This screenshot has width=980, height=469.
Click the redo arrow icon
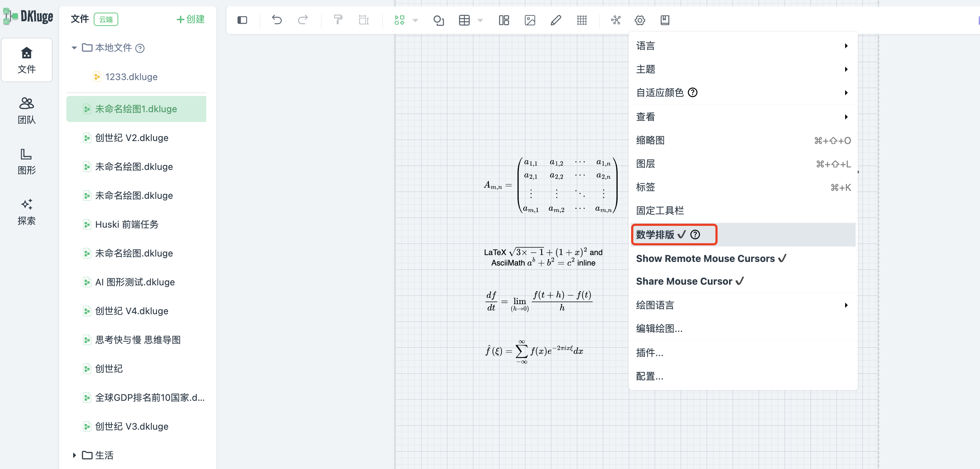pyautogui.click(x=303, y=20)
